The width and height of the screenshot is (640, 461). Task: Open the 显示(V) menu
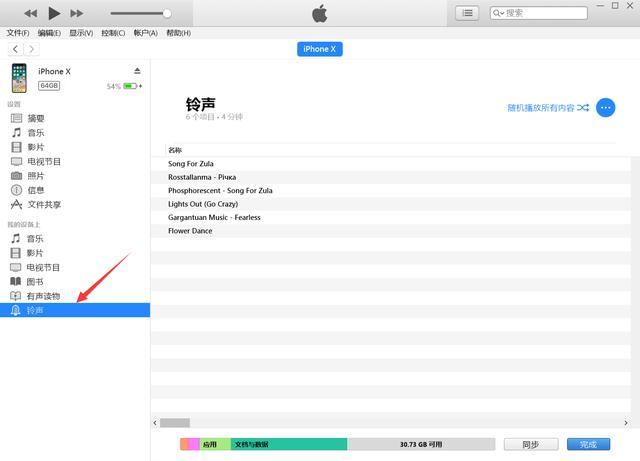81,33
